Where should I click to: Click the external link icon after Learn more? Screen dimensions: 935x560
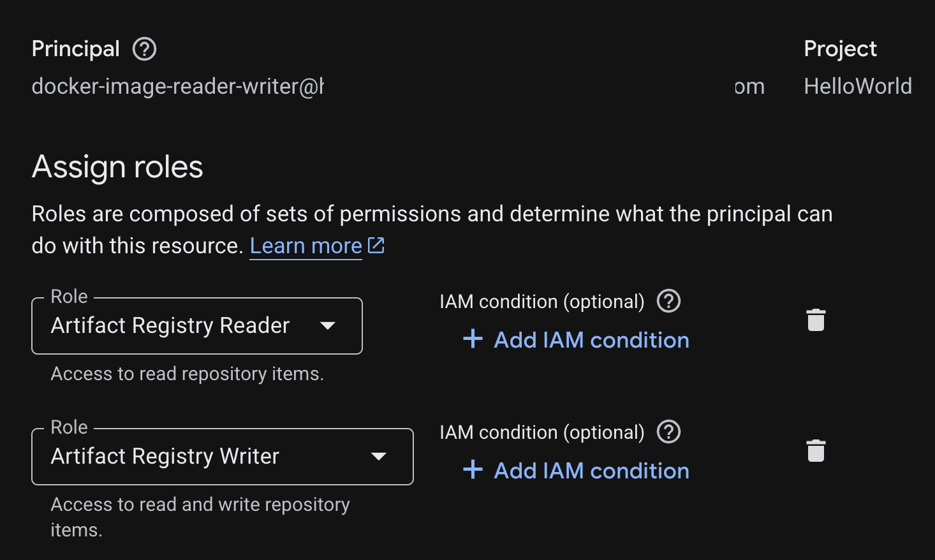pyautogui.click(x=376, y=245)
